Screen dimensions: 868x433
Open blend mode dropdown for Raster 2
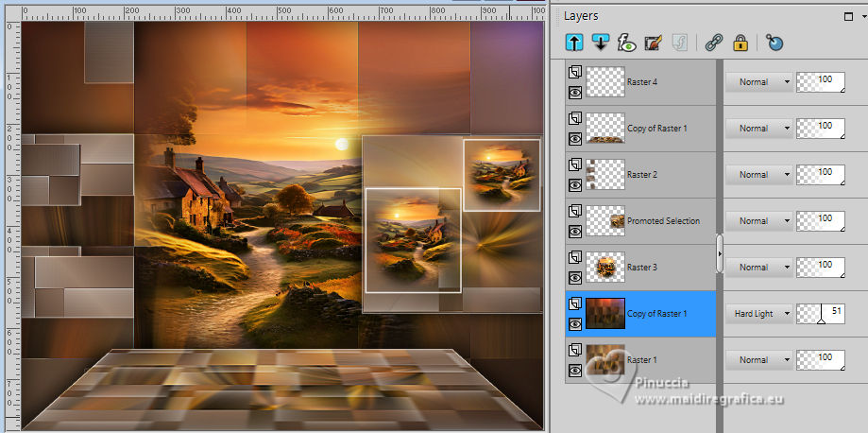(x=759, y=175)
